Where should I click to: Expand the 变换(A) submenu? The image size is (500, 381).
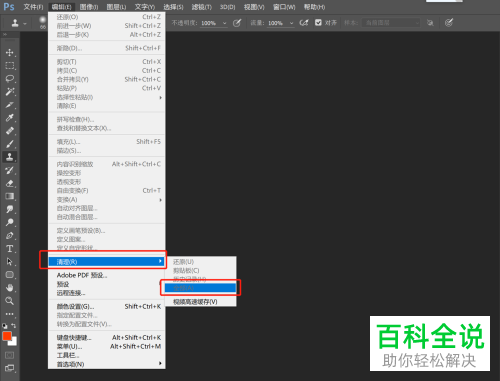pyautogui.click(x=107, y=200)
